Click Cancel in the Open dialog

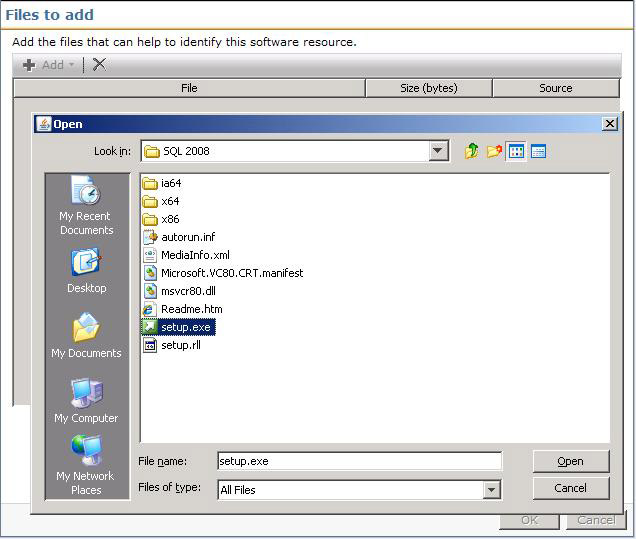571,488
